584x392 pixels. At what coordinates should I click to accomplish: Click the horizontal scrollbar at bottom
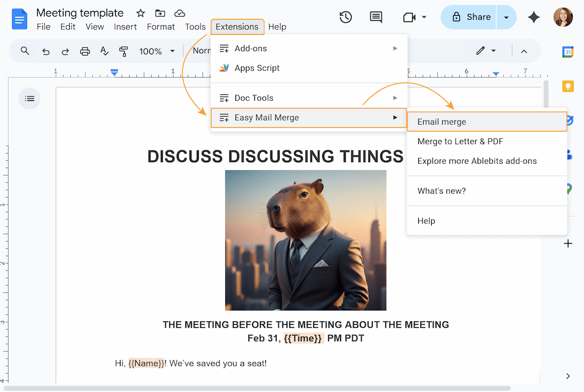(257, 388)
